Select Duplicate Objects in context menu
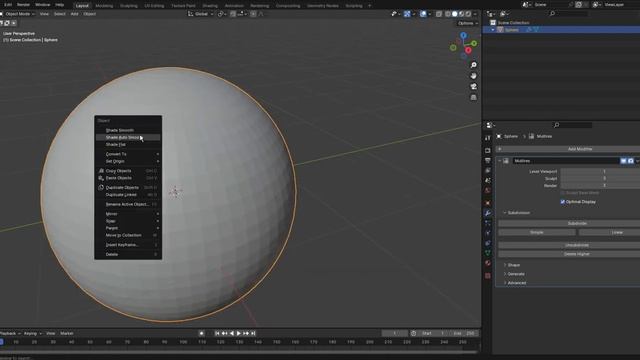This screenshot has height=360, width=640. point(128,188)
